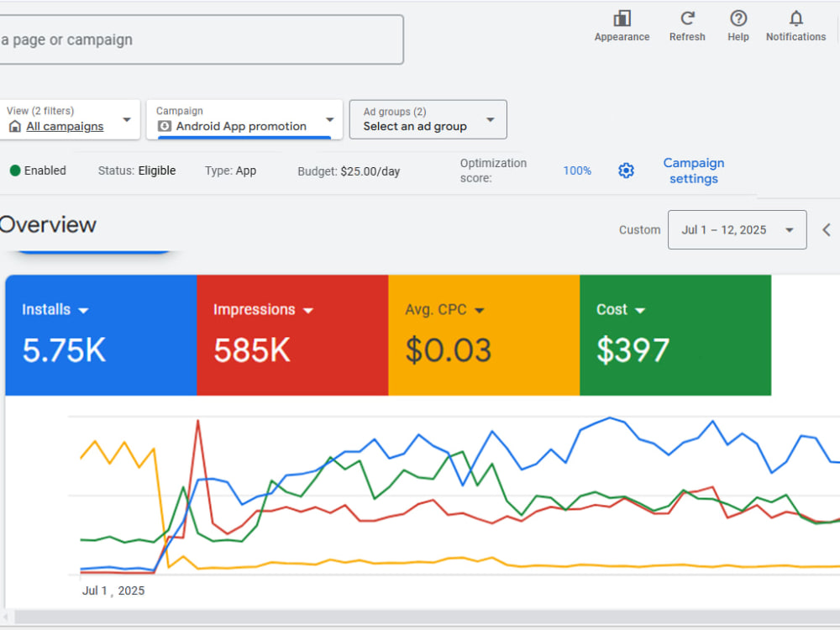This screenshot has width=840, height=630.
Task: Click the Status: Eligible text
Action: (137, 171)
